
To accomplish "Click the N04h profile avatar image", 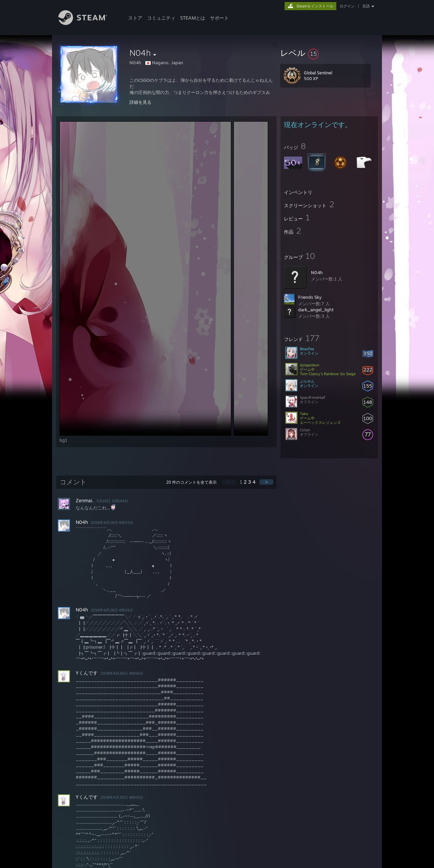I will [89, 74].
